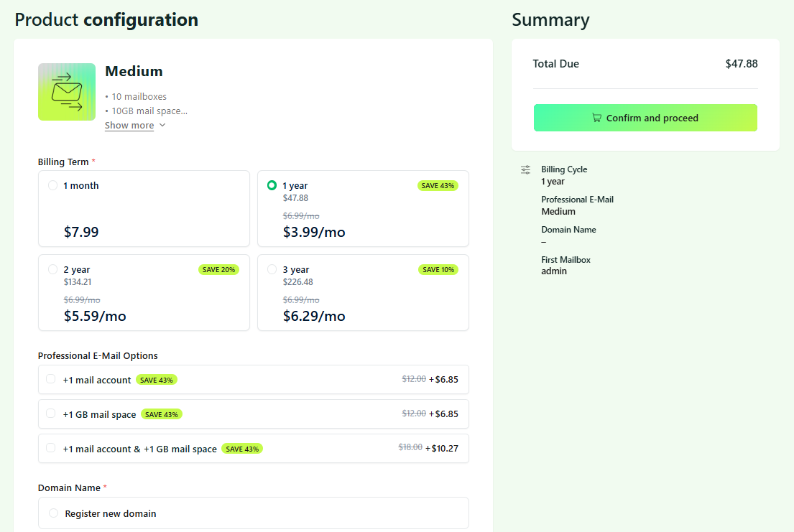The width and height of the screenshot is (794, 532).
Task: Click the $5.59/mo price
Action: [95, 316]
